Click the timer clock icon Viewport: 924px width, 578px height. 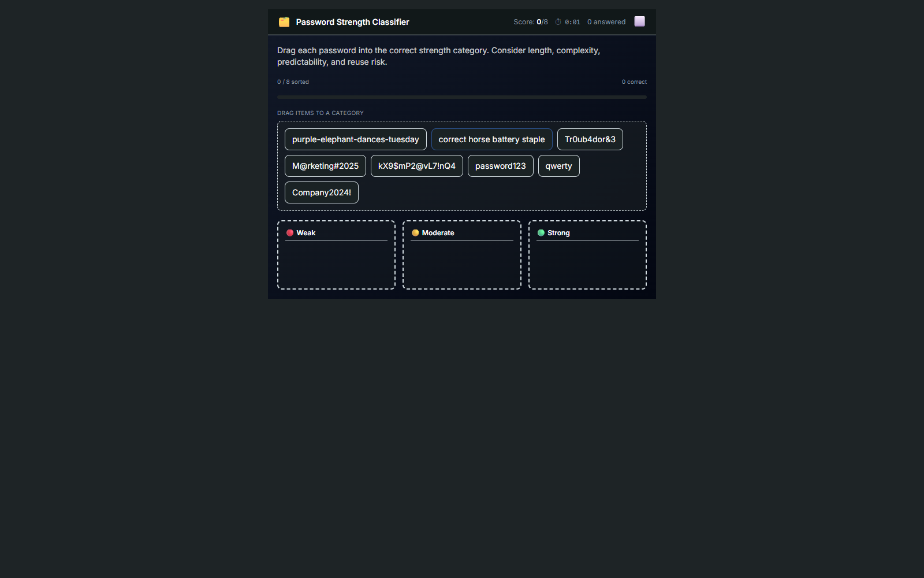(558, 22)
